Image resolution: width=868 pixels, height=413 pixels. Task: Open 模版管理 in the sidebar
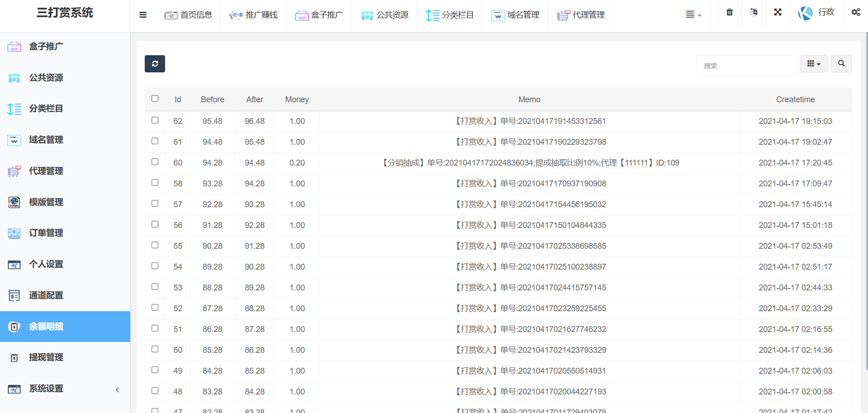coord(46,202)
